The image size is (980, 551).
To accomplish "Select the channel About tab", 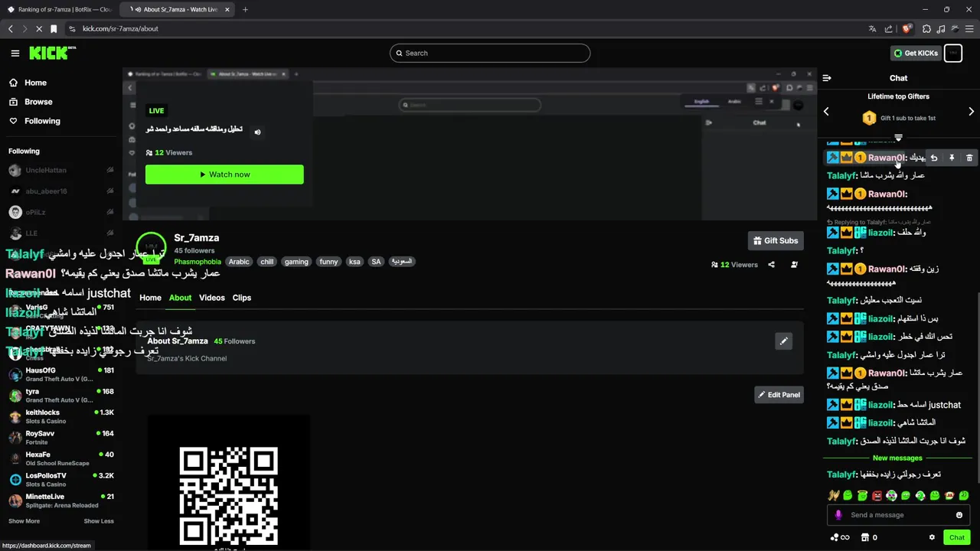I will pos(180,298).
